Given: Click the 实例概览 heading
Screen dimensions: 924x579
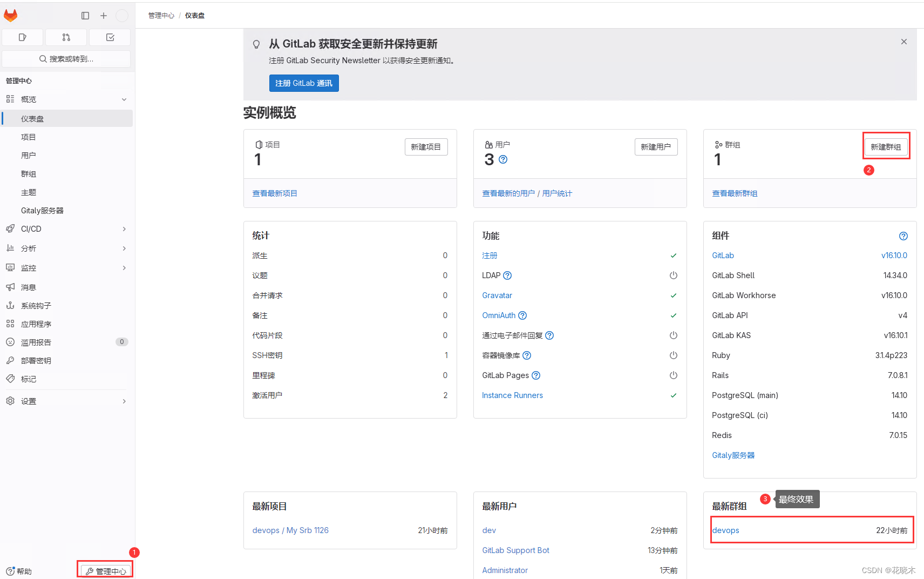Looking at the screenshot, I should pos(269,113).
